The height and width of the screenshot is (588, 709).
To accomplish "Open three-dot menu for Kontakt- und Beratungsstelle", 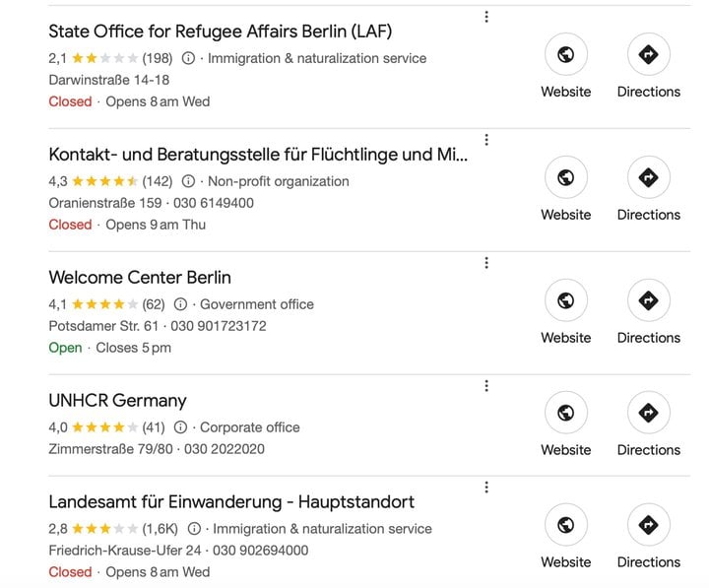I will pos(486,140).
